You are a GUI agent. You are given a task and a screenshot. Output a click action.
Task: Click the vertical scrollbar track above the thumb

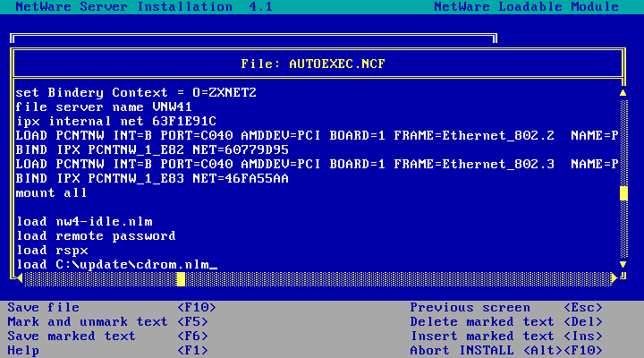click(623, 141)
